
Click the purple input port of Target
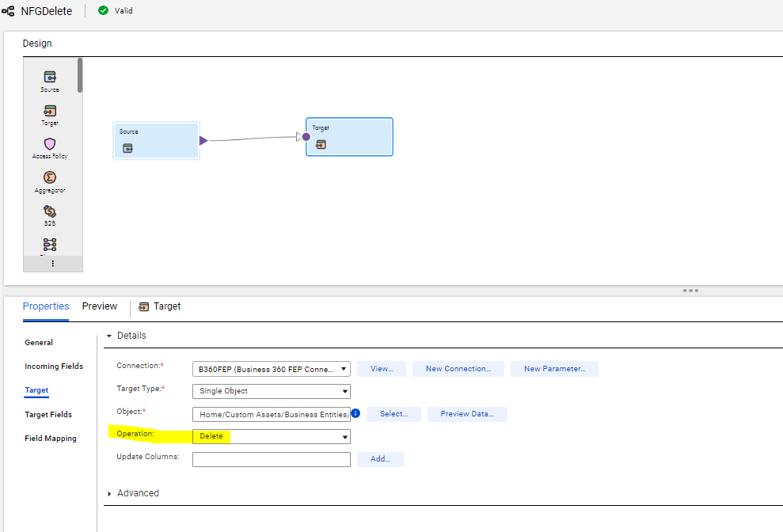(306, 137)
